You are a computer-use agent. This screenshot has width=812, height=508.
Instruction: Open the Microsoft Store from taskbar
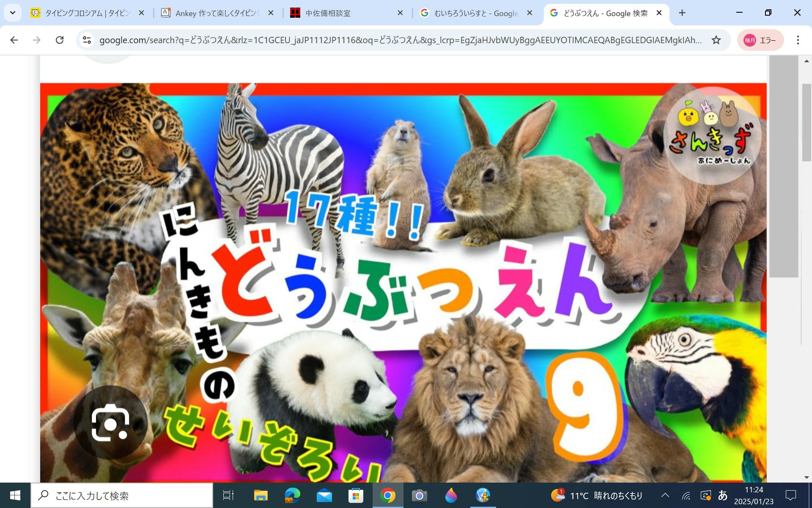pyautogui.click(x=356, y=495)
